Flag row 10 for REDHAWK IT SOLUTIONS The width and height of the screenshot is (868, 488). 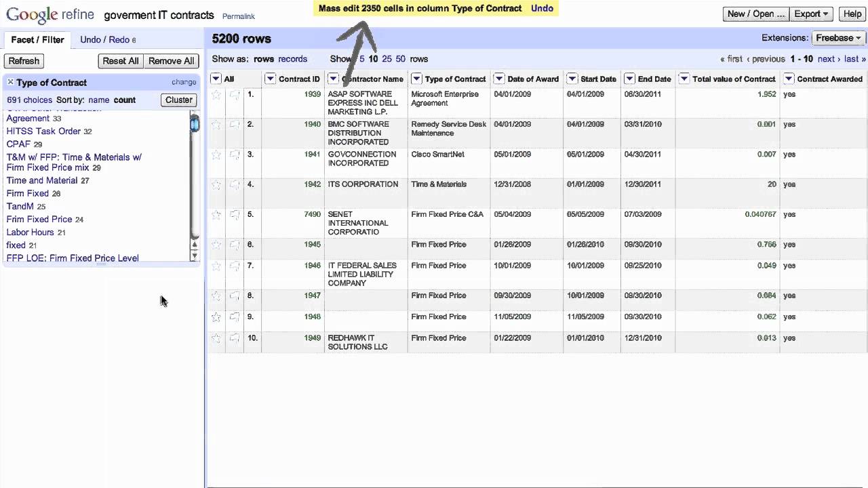235,338
